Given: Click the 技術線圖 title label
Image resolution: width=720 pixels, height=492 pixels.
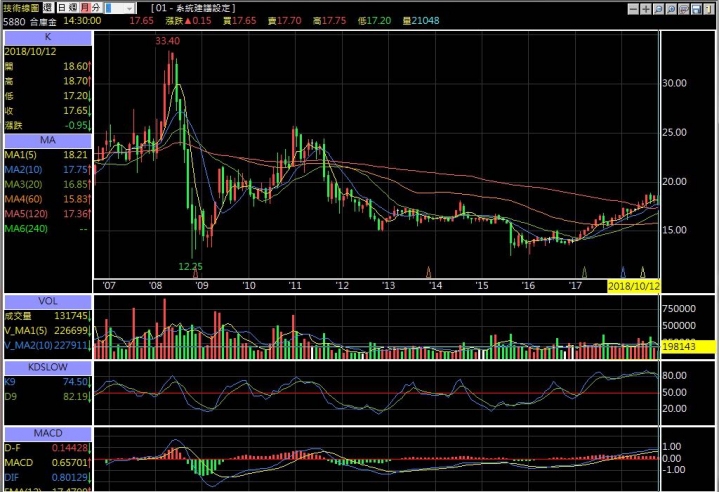Looking at the screenshot, I should tap(22, 8).
